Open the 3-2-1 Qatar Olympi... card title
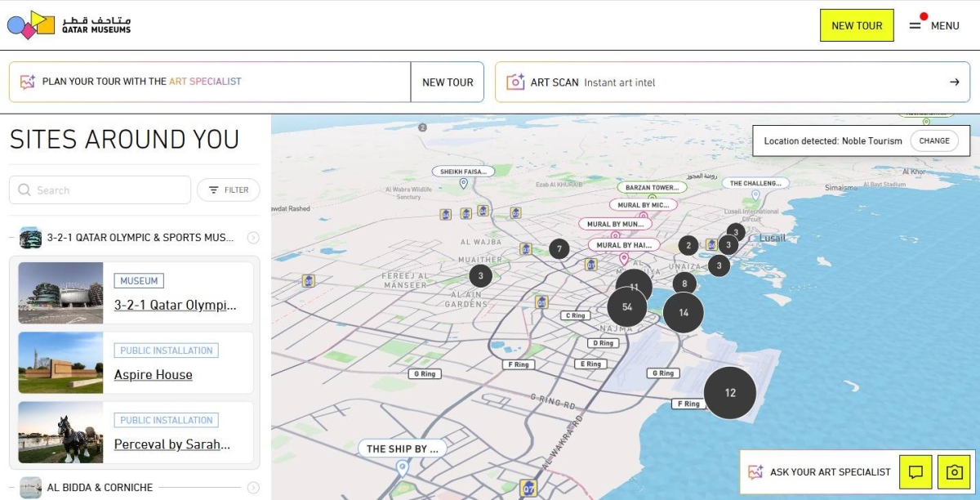 pyautogui.click(x=176, y=306)
